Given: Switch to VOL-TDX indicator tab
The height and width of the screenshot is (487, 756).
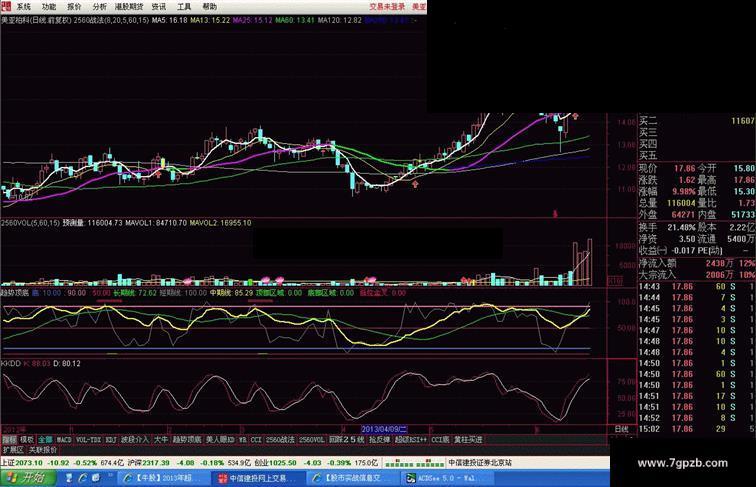Looking at the screenshot, I should coord(89,440).
